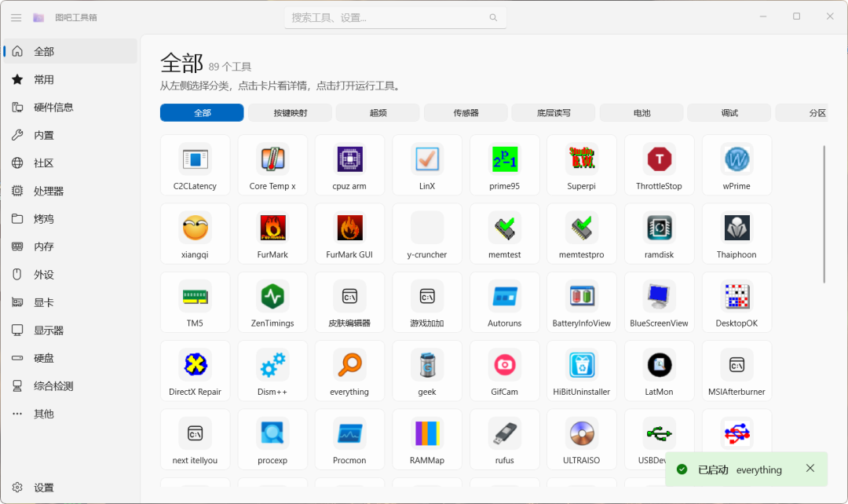Open DirectX Repair tool card

click(x=195, y=371)
